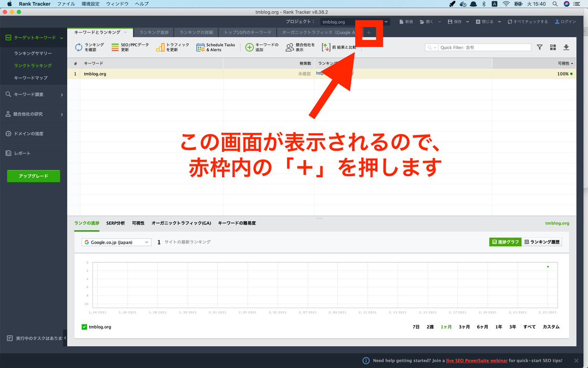Open キーワードマップ in sidebar

click(31, 78)
